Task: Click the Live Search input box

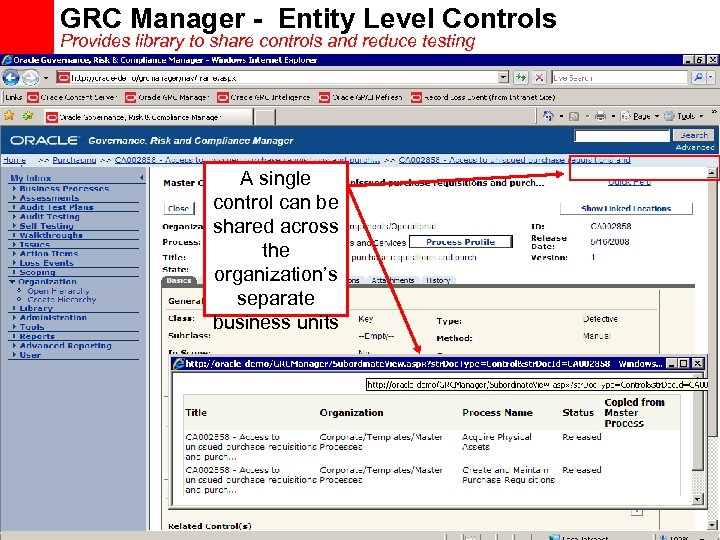Action: point(619,78)
